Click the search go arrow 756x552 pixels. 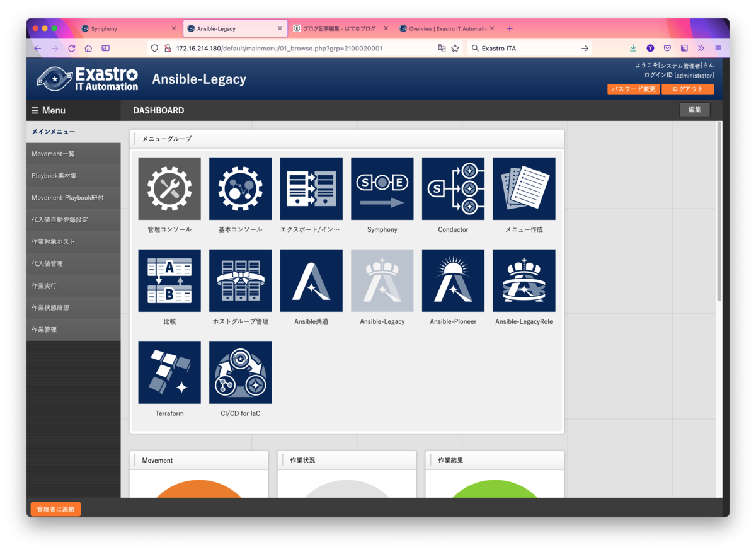pyautogui.click(x=585, y=48)
